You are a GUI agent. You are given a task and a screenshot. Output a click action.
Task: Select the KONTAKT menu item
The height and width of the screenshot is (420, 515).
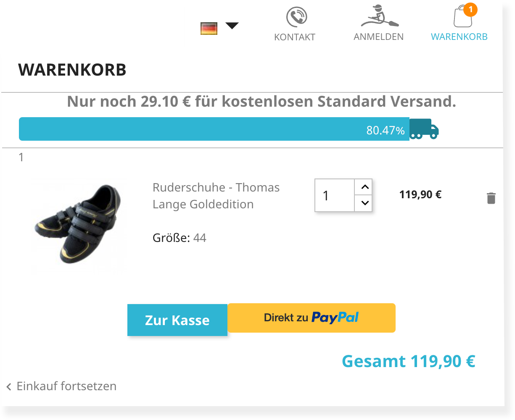coord(295,37)
